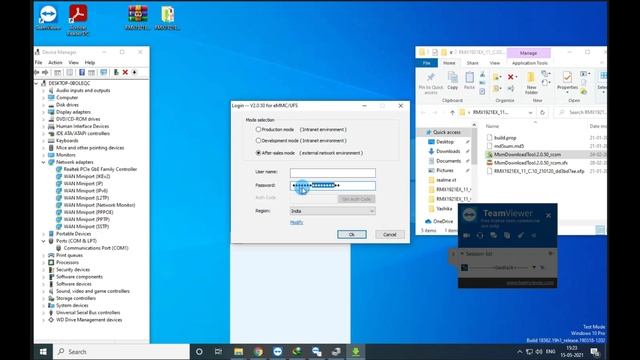The image size is (640, 360).
Task: Click the User name input field
Action: pyautogui.click(x=333, y=173)
